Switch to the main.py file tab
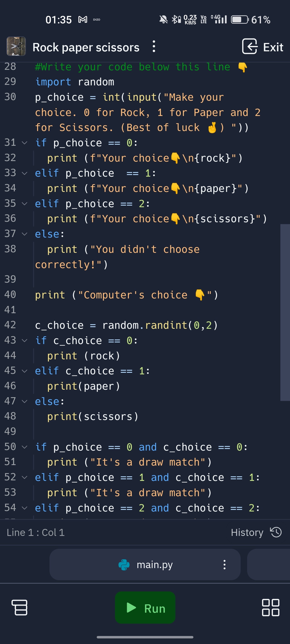The height and width of the screenshot is (644, 290). click(x=154, y=565)
